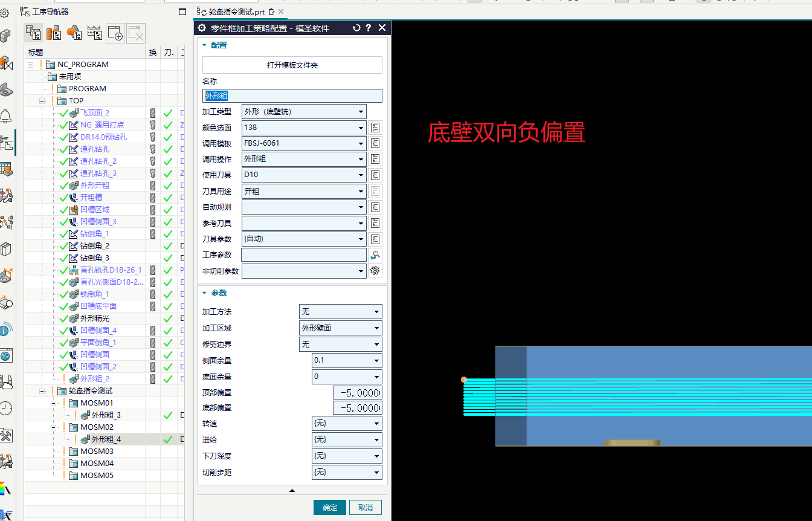Image resolution: width=812 pixels, height=521 pixels.
Task: Open the 加工类型 dropdown
Action: 304,112
